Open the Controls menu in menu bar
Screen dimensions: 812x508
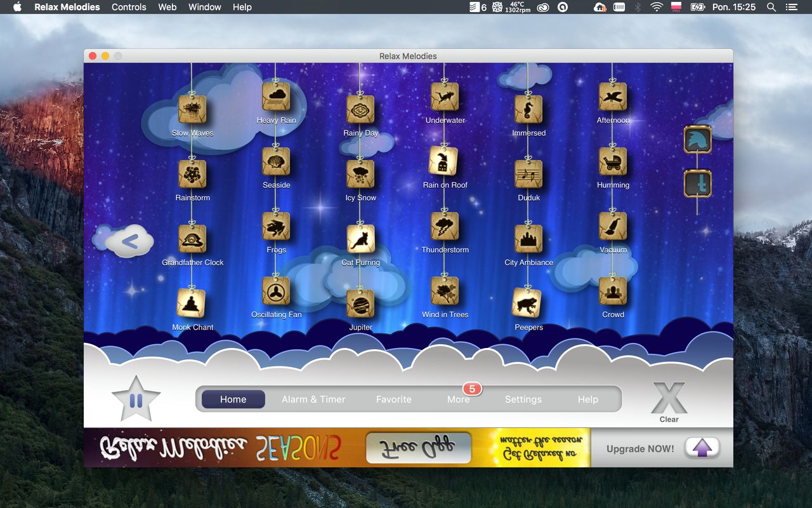(129, 7)
